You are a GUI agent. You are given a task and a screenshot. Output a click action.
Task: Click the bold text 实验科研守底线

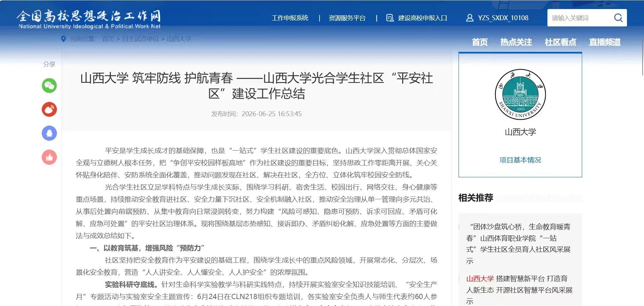(x=131, y=284)
